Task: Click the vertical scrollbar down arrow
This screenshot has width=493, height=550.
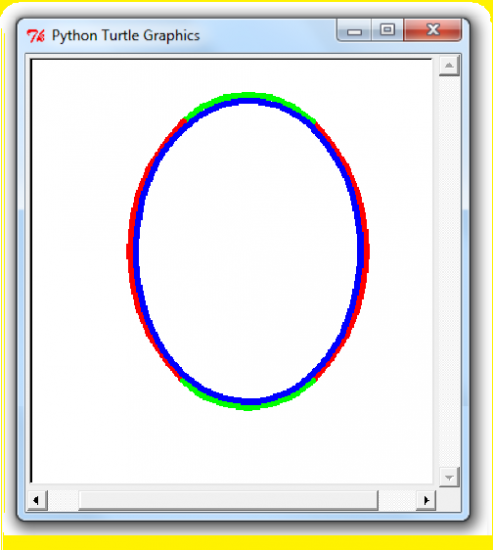Action: (x=449, y=477)
